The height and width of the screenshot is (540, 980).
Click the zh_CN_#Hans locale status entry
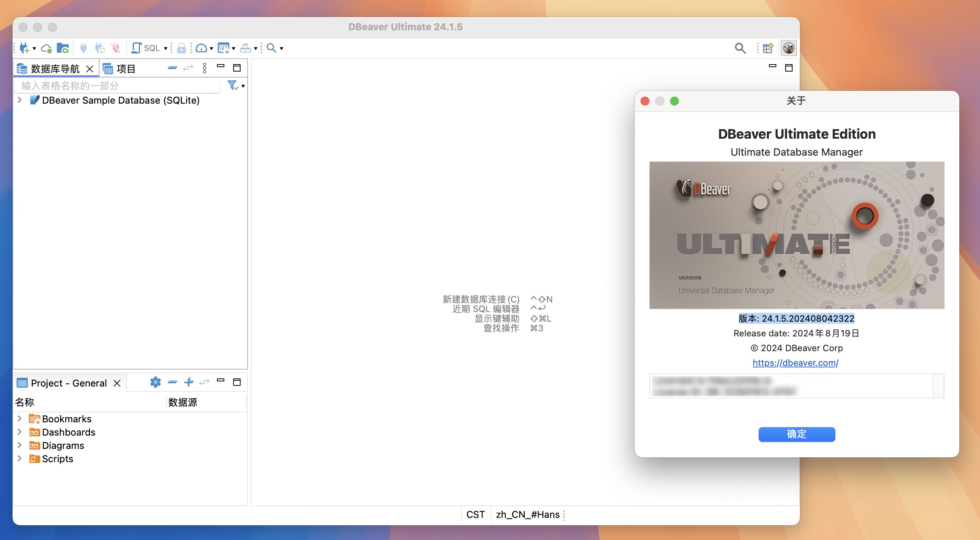528,514
